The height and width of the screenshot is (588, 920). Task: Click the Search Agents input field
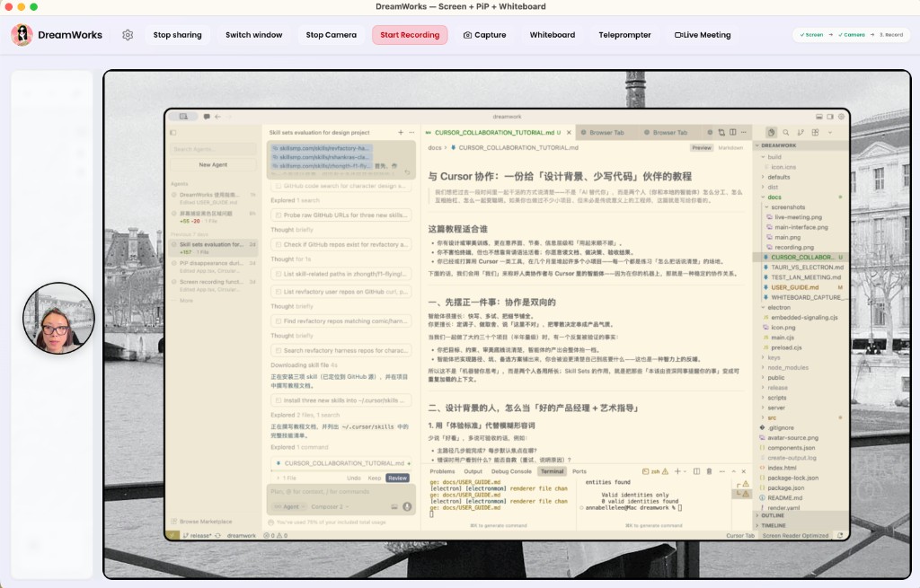click(213, 149)
